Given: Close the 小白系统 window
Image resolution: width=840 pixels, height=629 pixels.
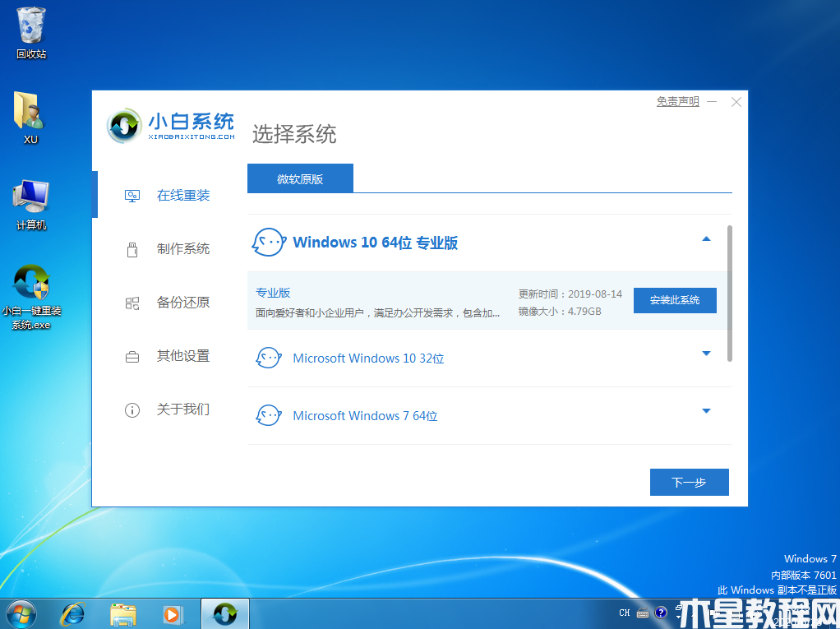Looking at the screenshot, I should tap(736, 102).
